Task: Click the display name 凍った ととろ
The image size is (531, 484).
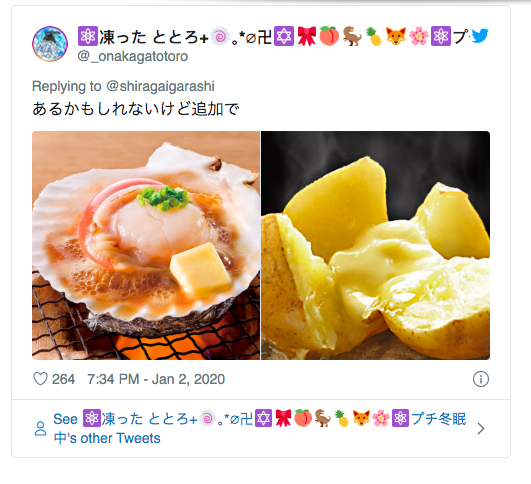Action: pos(153,37)
